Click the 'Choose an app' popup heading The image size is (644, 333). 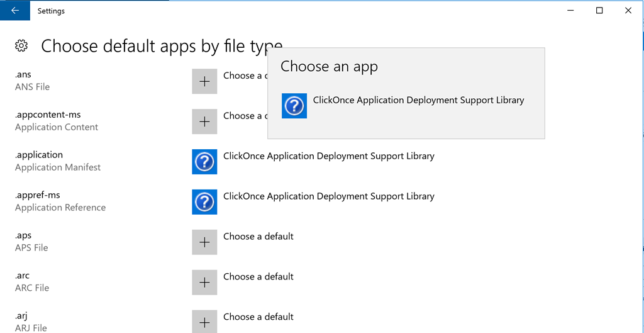pyautogui.click(x=329, y=67)
